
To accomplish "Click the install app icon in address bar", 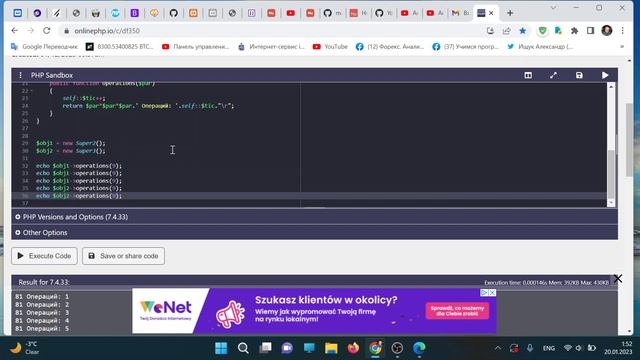I will click(x=490, y=31).
